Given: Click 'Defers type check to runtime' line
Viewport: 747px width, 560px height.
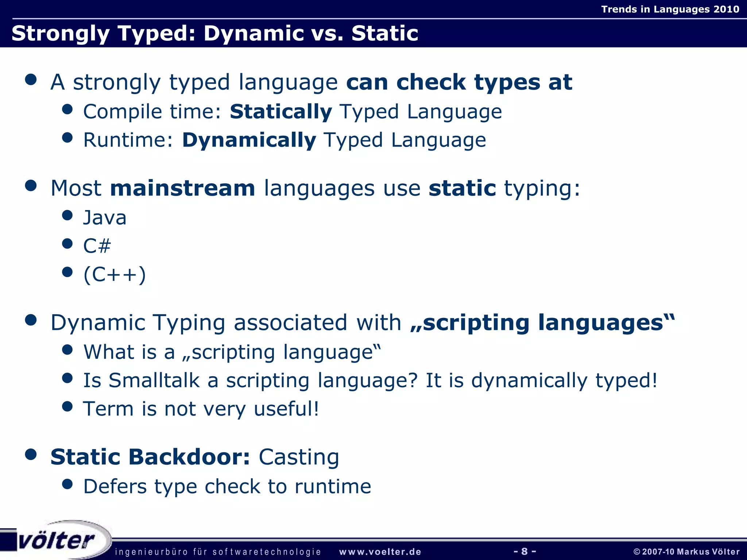Looking at the screenshot, I should (x=227, y=486).
